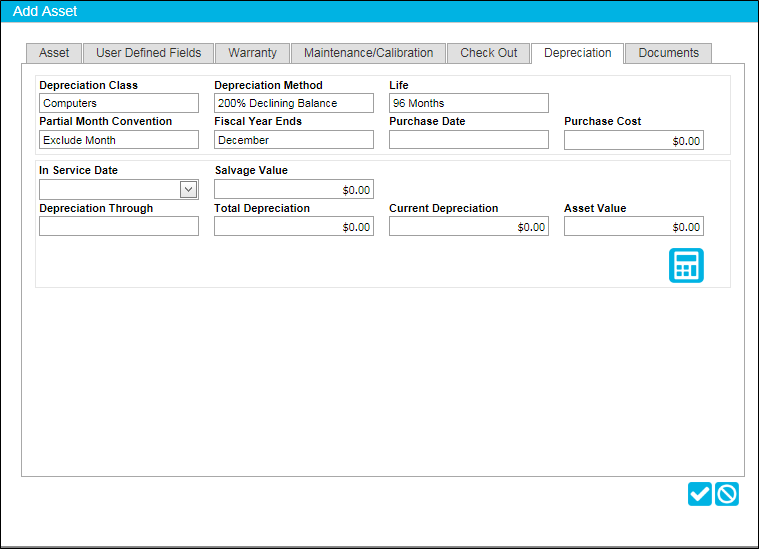The width and height of the screenshot is (759, 549).
Task: Select the Maintenance/Calibration tab
Action: pos(368,53)
